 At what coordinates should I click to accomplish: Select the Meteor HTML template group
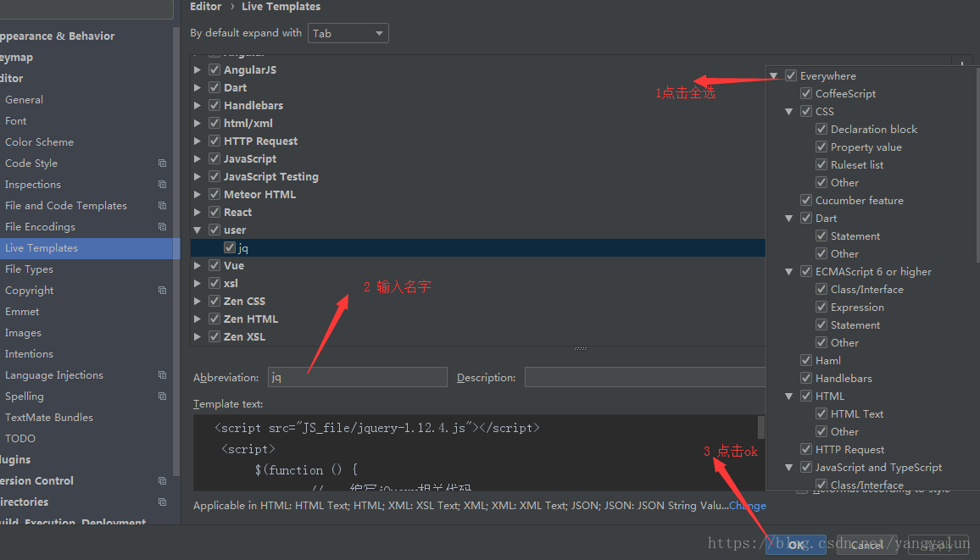pyautogui.click(x=260, y=195)
